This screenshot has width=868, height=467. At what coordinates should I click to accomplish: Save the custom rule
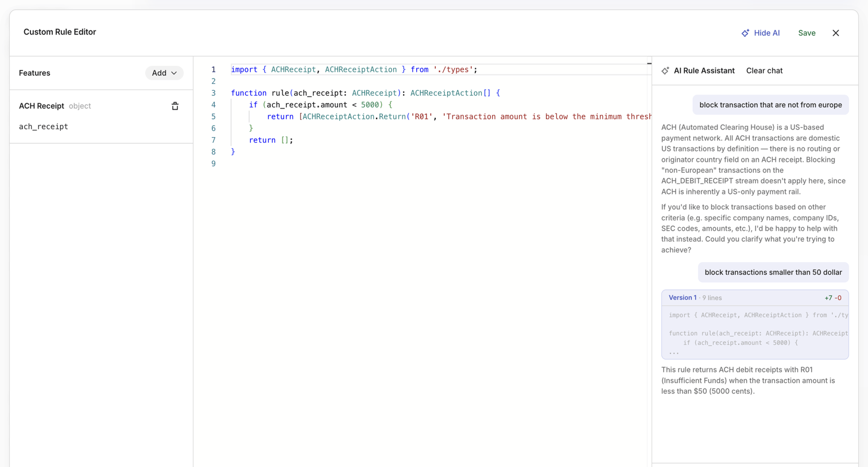coord(807,33)
